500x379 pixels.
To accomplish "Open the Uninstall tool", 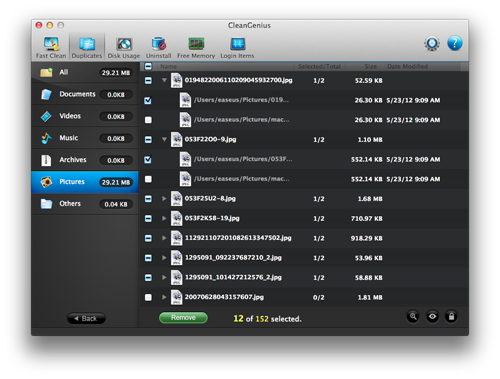I will (x=158, y=47).
